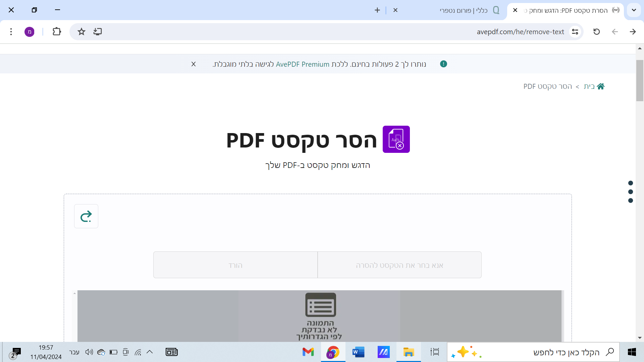Show hidden system tray icons chevron
644x362 pixels.
point(150,352)
